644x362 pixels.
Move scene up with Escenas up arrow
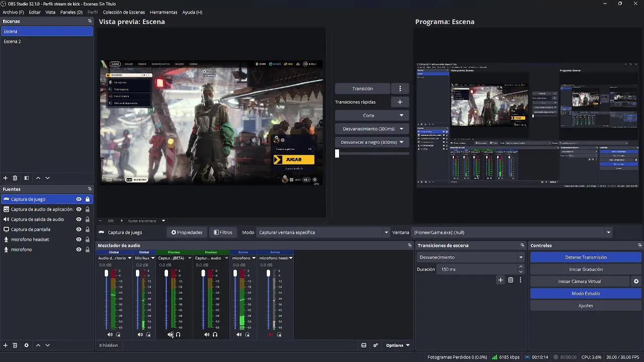tap(38, 178)
